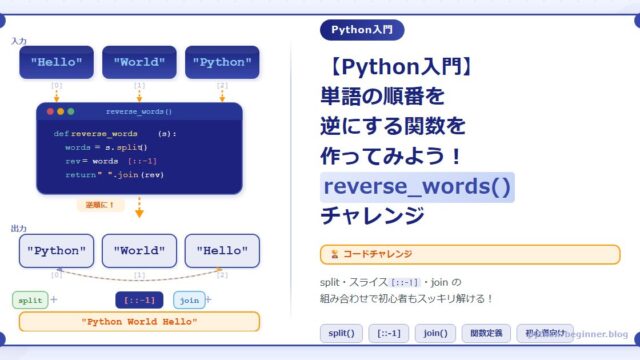Click the orange arrow under "Hello" input
Viewport: 640px width, 360px height.
56,96
